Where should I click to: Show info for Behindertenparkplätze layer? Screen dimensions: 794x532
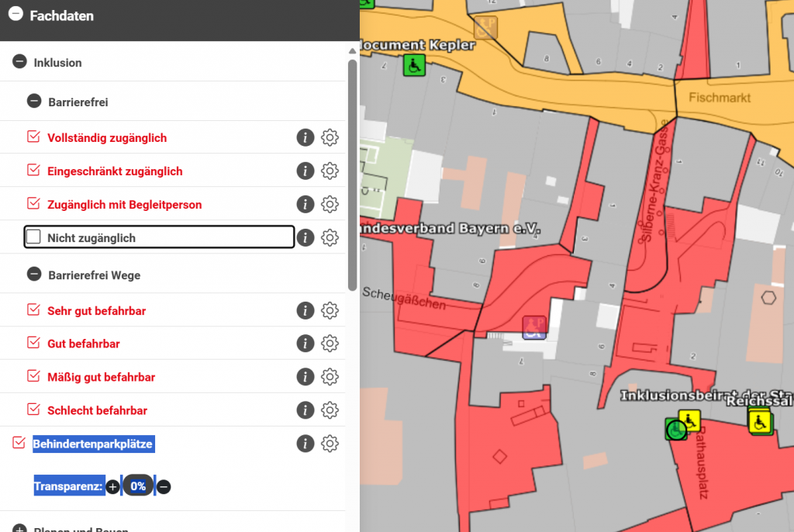click(306, 444)
